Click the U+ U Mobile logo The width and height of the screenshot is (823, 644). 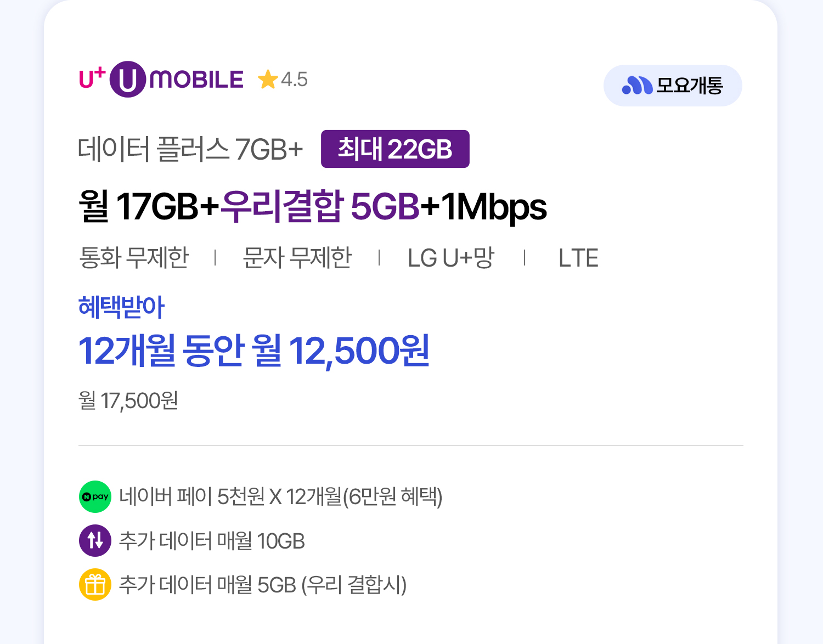coord(161,80)
